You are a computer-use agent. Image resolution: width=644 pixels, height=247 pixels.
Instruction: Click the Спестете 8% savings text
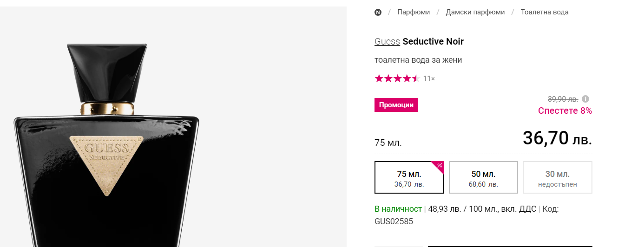[x=565, y=110]
